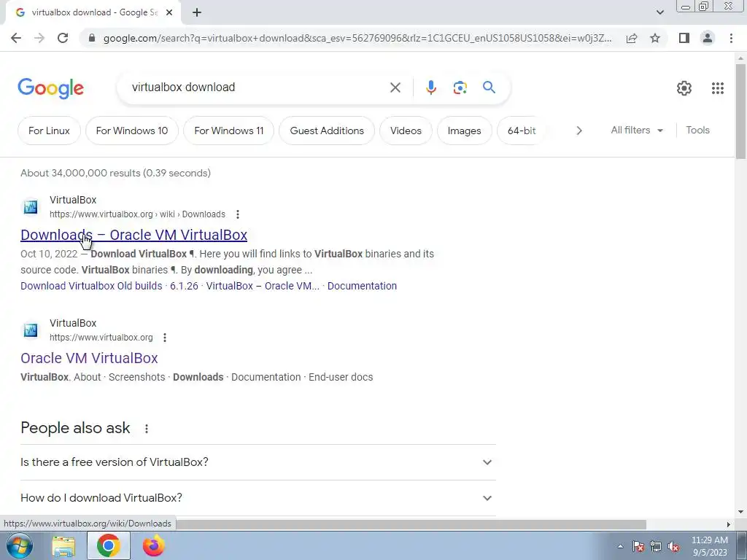Clear the search box with X
The image size is (747, 560).
[395, 87]
